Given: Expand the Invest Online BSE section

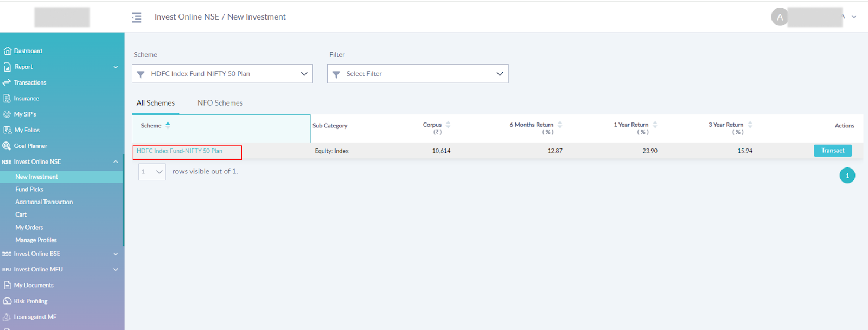Looking at the screenshot, I should (116, 254).
